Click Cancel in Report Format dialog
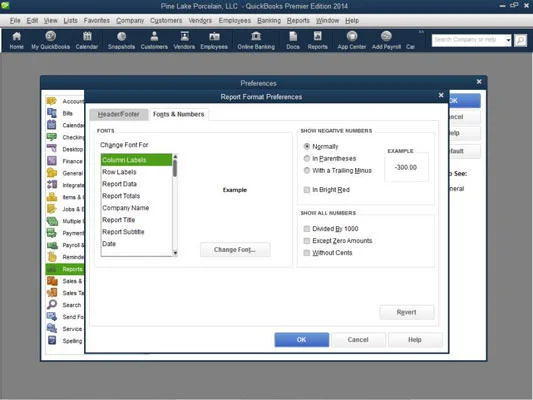Screen dimensions: 533x400 pos(358,340)
